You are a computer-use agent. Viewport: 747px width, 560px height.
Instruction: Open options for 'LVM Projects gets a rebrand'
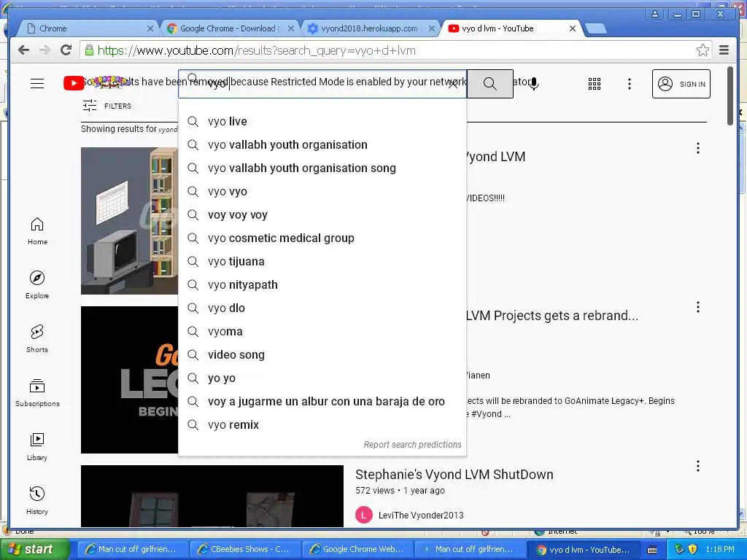[698, 307]
